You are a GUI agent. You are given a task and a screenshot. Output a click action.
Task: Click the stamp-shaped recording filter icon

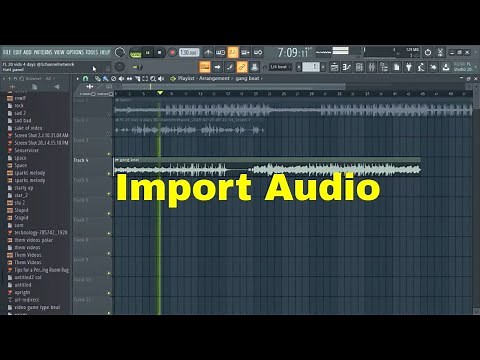pyautogui.click(x=254, y=67)
